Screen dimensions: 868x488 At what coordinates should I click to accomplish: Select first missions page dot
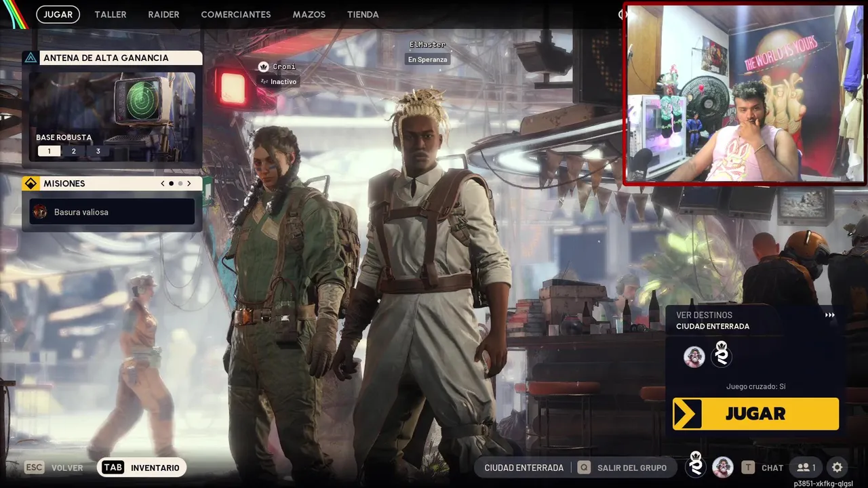(171, 184)
